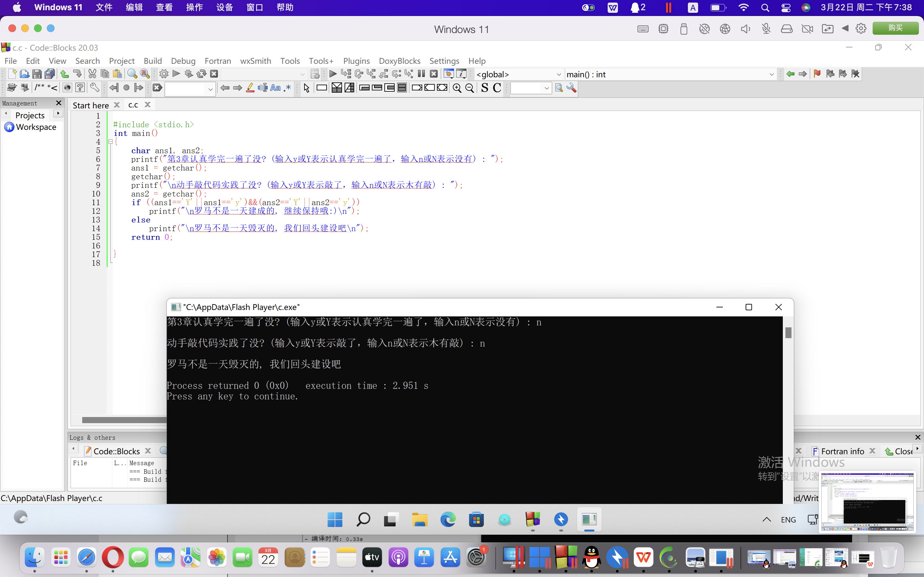
Task: Click the Build gear icon
Action: click(x=164, y=74)
